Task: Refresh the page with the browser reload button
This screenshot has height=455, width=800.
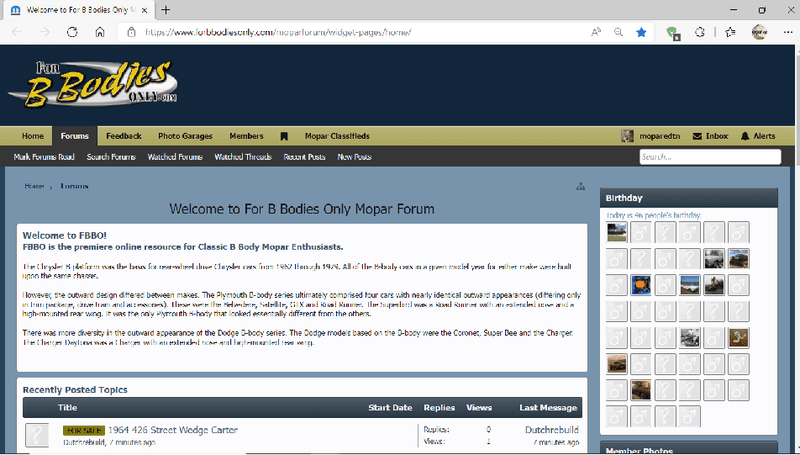Action: click(x=72, y=32)
